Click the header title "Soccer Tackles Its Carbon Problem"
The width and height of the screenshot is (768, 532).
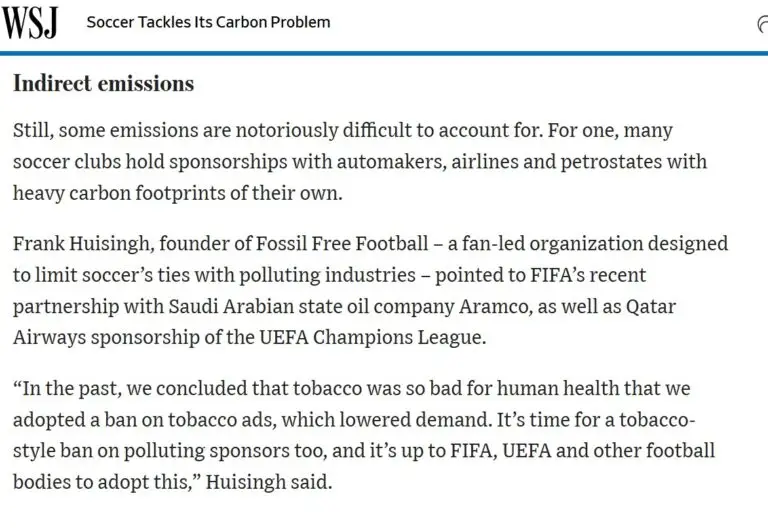[x=208, y=22]
